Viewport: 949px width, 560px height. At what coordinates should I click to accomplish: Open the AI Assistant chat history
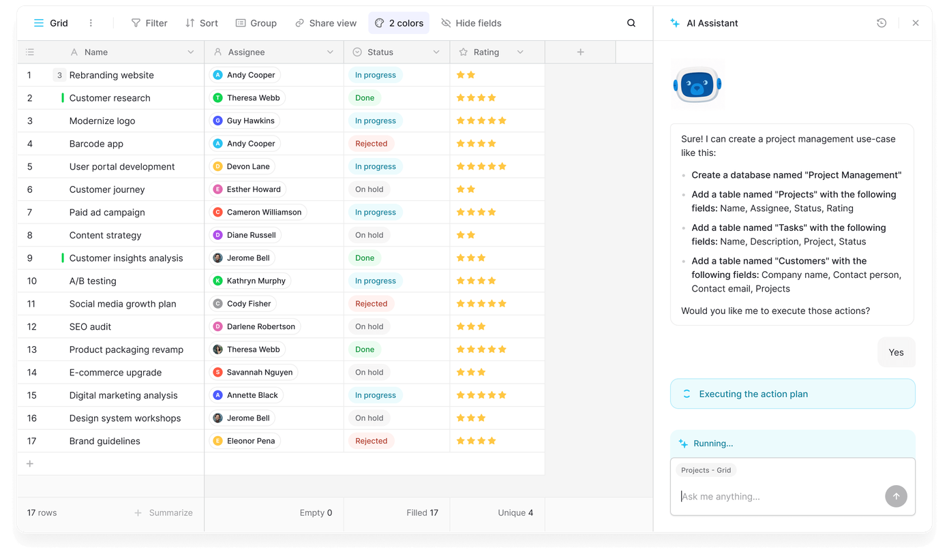pos(882,23)
